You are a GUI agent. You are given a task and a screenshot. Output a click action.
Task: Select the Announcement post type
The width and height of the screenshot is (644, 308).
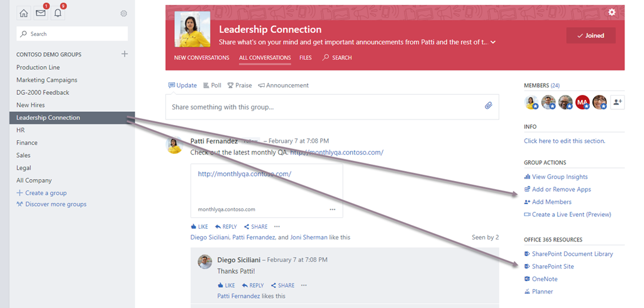coord(284,85)
